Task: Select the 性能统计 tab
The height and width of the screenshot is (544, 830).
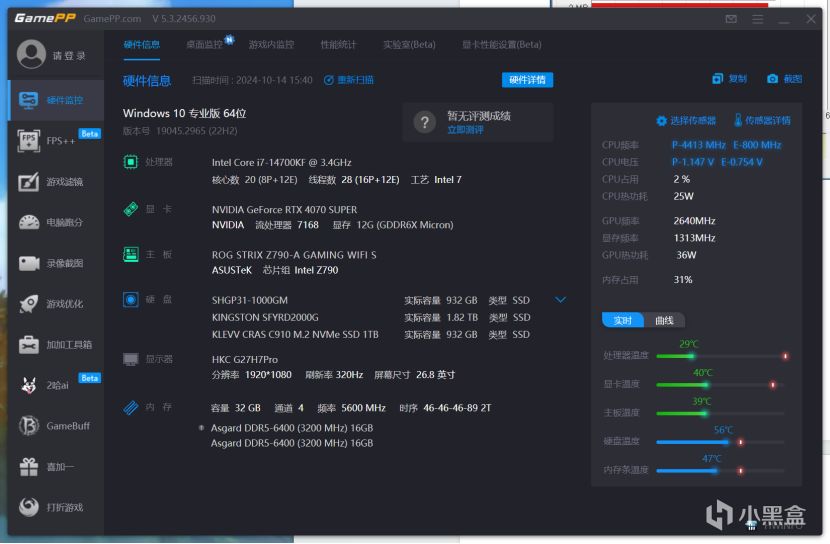Action: click(338, 44)
